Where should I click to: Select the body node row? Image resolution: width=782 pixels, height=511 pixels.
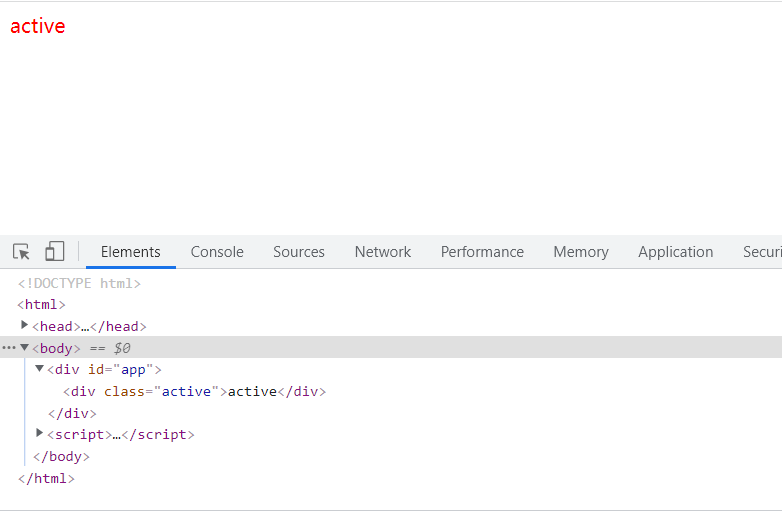(x=391, y=347)
